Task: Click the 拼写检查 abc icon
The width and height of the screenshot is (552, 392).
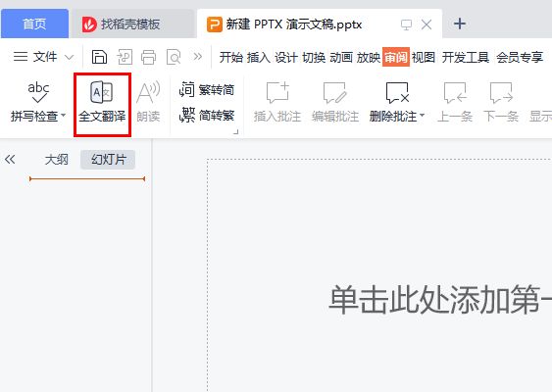Action: click(x=38, y=92)
